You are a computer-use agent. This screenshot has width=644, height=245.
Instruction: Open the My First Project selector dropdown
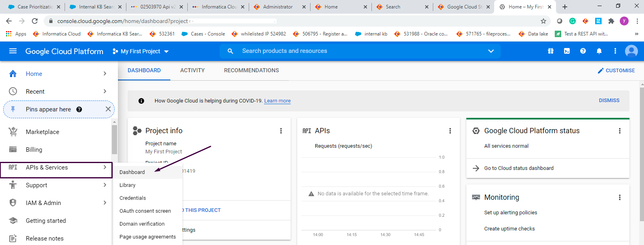click(x=141, y=51)
